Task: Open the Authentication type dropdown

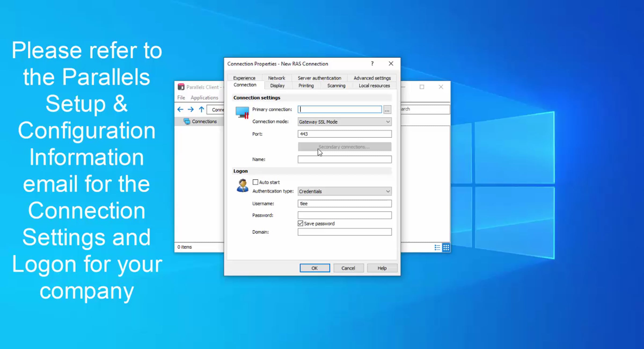Action: coord(345,191)
